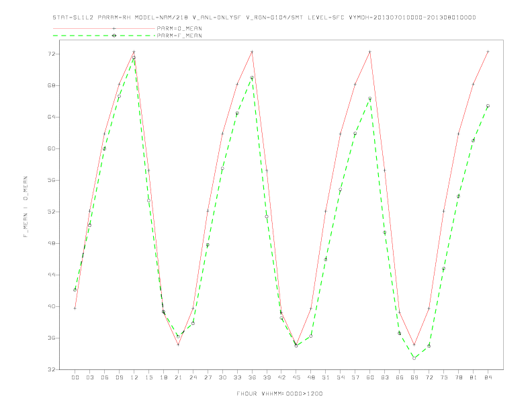Click the PARM=O_MEAN legend label
Screen dimensions: 532x411
point(179,28)
